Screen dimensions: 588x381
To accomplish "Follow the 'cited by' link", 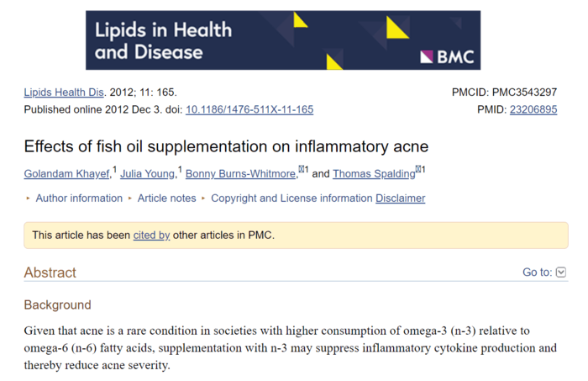I will pyautogui.click(x=151, y=235).
